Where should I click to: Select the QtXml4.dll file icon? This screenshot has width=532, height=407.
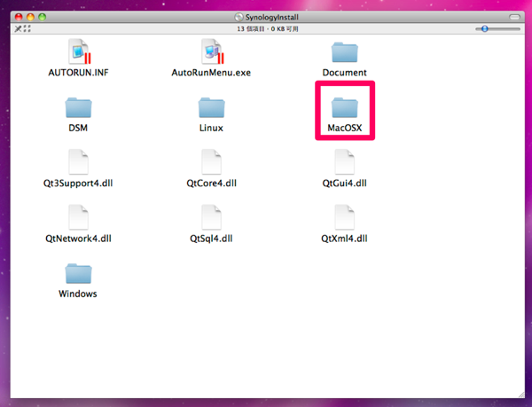[x=344, y=217]
